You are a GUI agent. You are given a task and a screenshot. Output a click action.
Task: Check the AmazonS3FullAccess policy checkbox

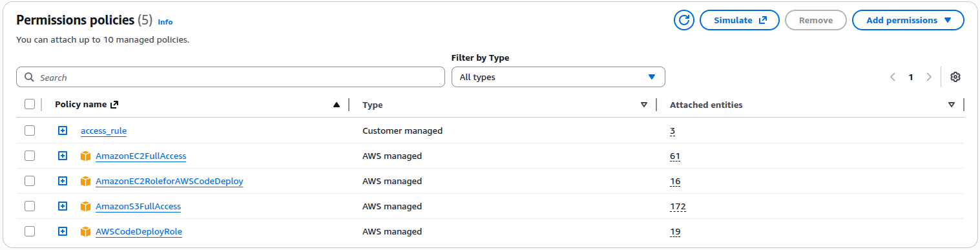point(29,206)
